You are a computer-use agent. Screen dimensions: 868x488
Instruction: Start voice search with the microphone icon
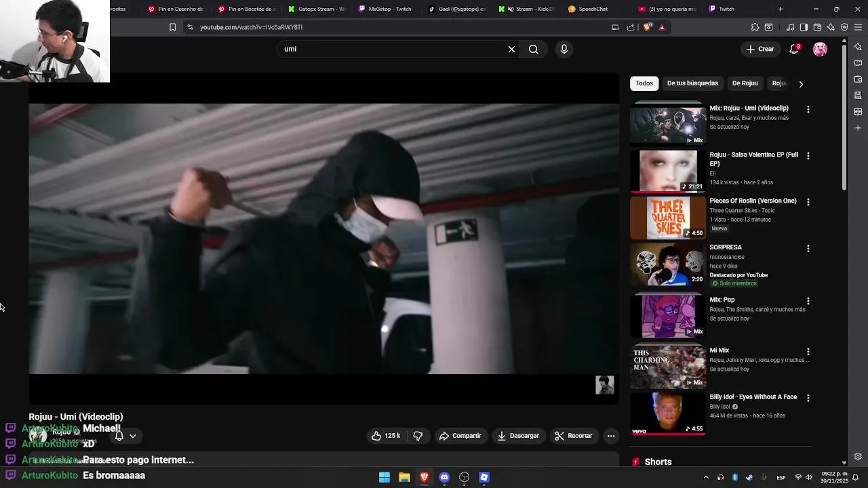coord(564,49)
